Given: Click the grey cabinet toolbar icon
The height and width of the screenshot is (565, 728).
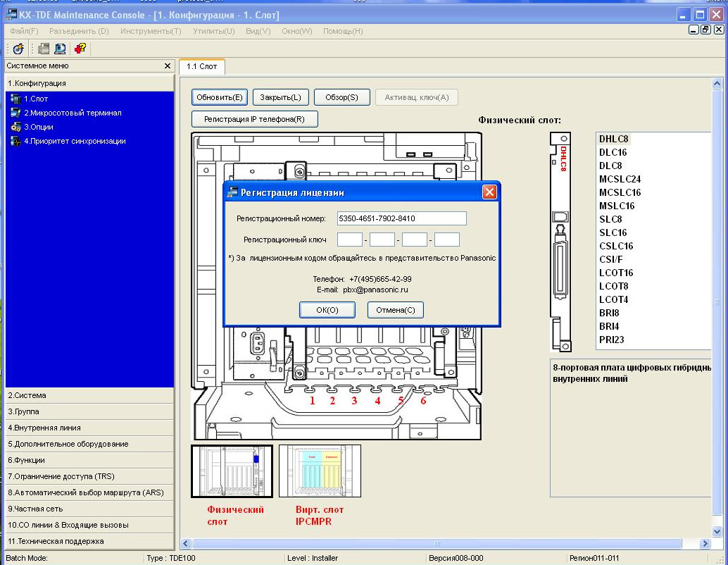Looking at the screenshot, I should [x=44, y=49].
